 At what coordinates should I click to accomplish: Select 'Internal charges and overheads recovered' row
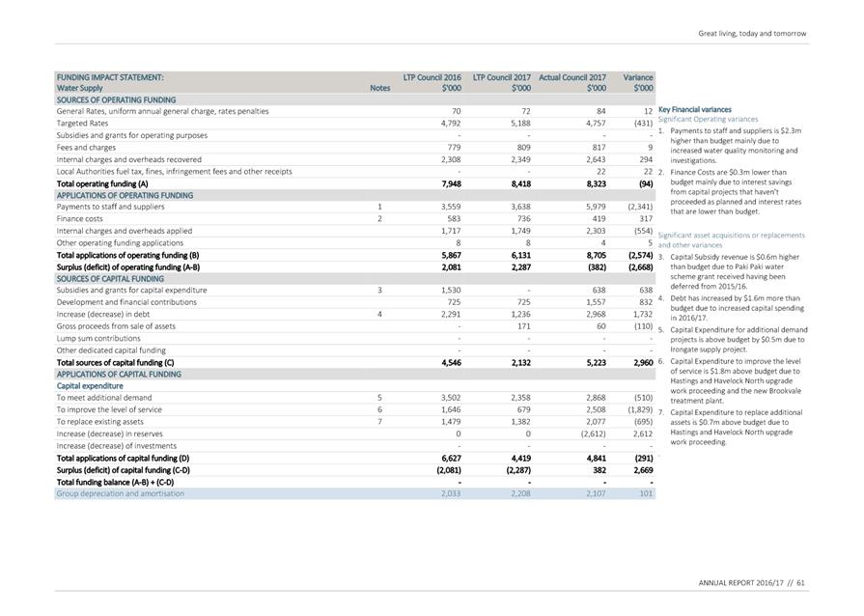355,159
